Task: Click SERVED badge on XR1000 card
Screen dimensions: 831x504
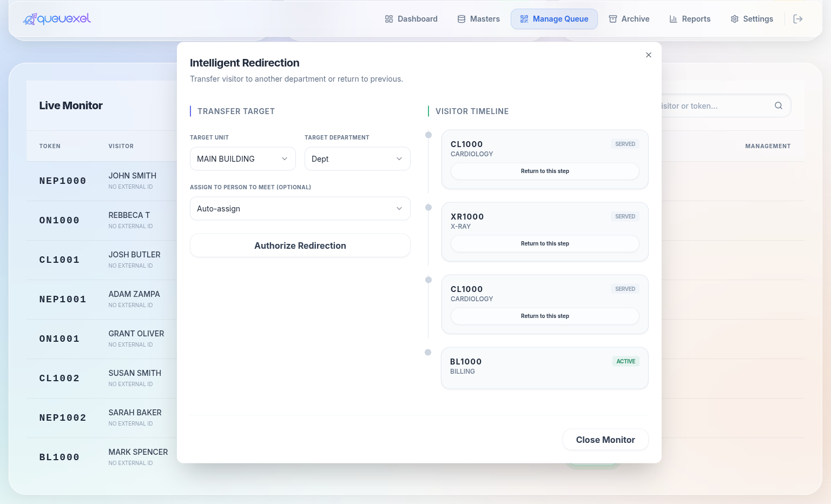Action: (x=625, y=216)
